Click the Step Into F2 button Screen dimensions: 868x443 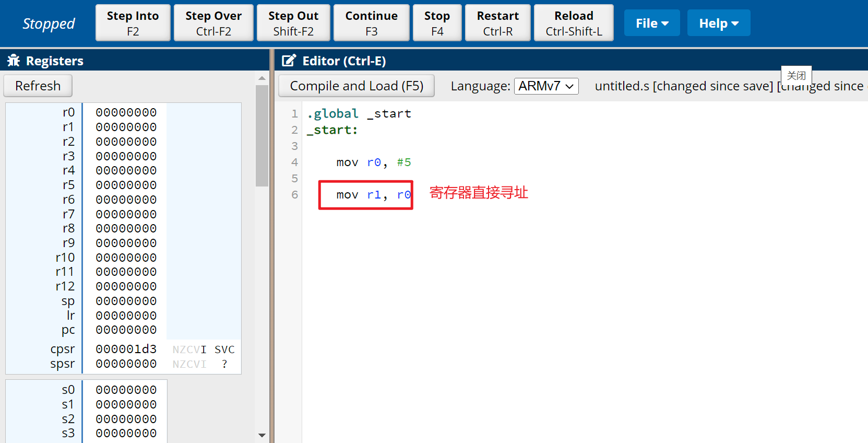[x=133, y=23]
